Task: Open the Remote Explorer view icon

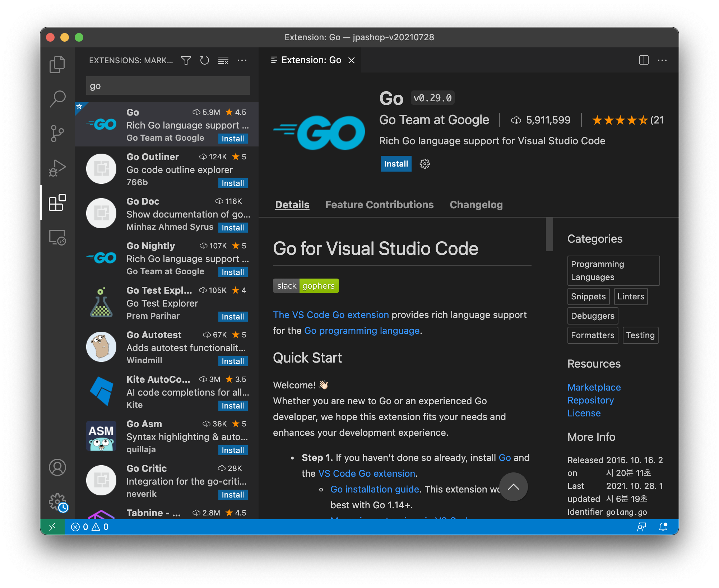Action: tap(57, 237)
